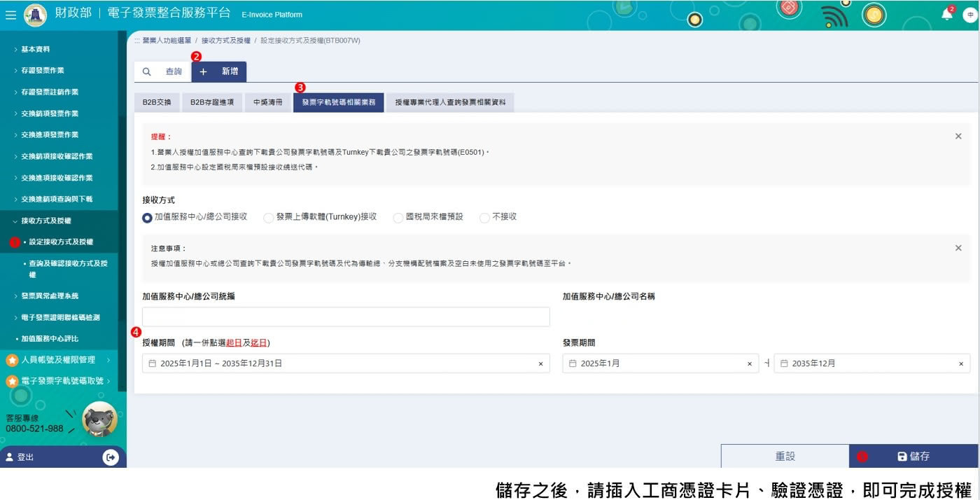Clear the 授權期間 date range with X
980x500 pixels.
pos(540,364)
